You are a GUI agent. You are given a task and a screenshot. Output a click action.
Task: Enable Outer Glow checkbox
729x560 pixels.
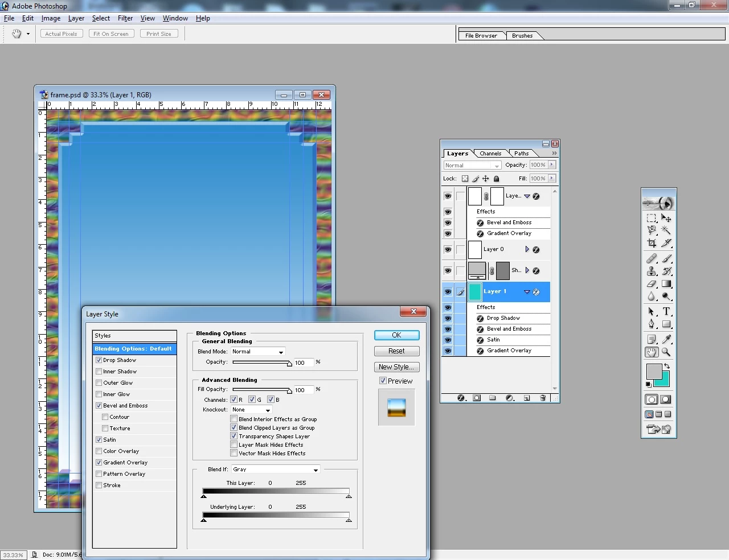pos(99,383)
